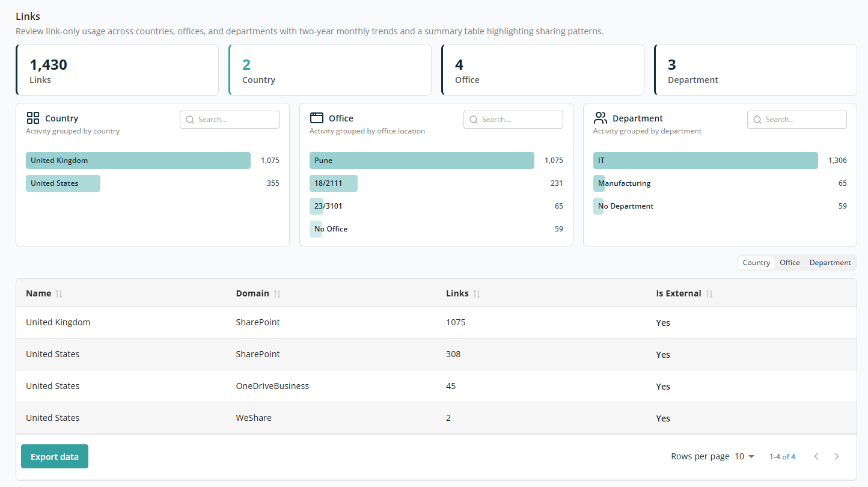The height and width of the screenshot is (487, 868).
Task: Sort table by Links column arrows
Action: pyautogui.click(x=477, y=294)
